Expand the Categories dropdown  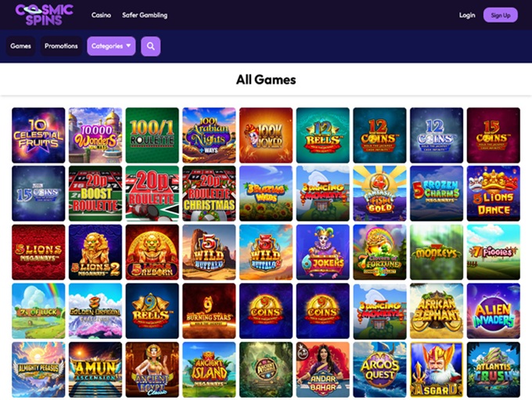coord(111,46)
